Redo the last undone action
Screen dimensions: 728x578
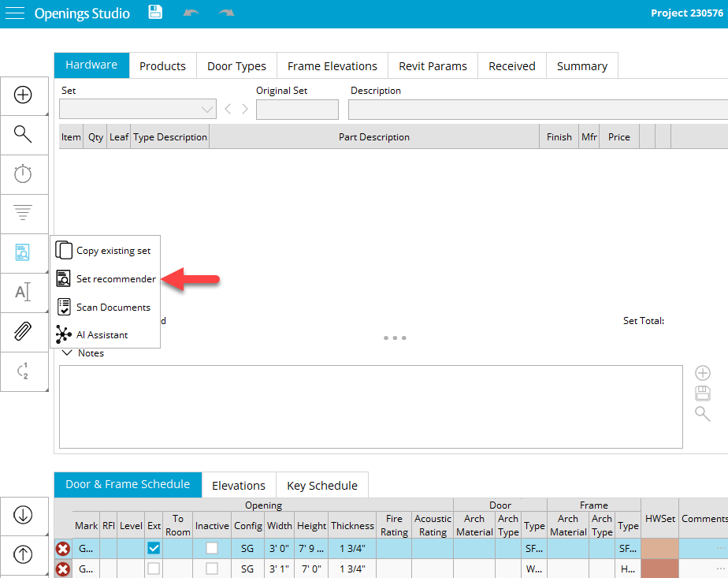pos(227,13)
